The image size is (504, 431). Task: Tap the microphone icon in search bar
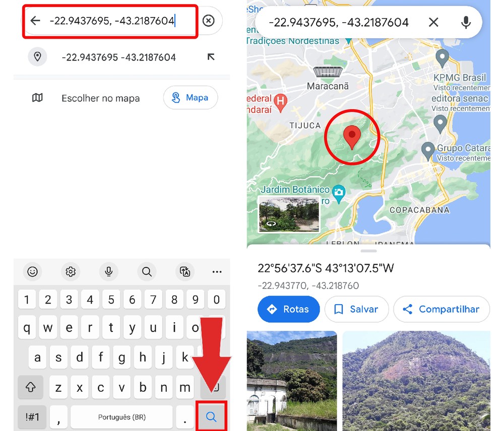pos(466,22)
